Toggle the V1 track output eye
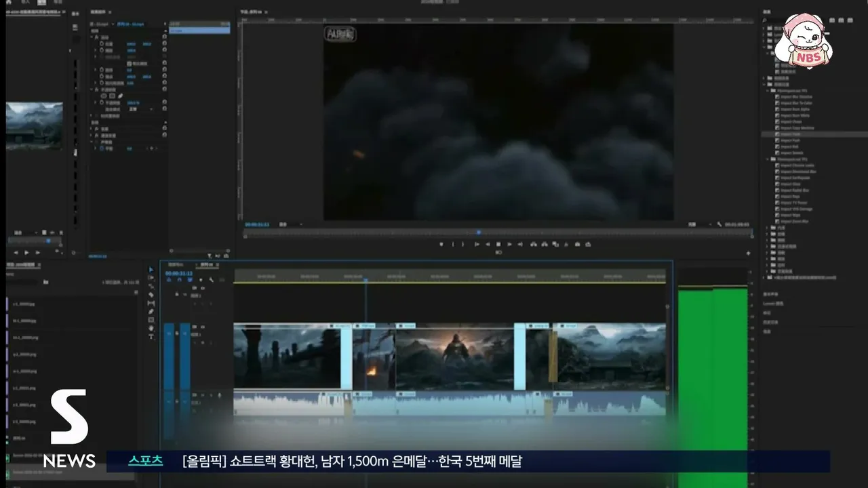 click(202, 327)
